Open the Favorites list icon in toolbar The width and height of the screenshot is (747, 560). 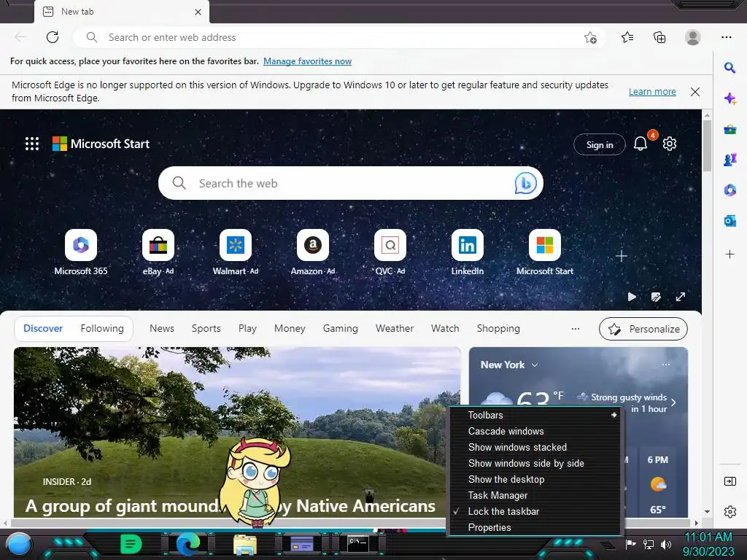[x=627, y=37]
